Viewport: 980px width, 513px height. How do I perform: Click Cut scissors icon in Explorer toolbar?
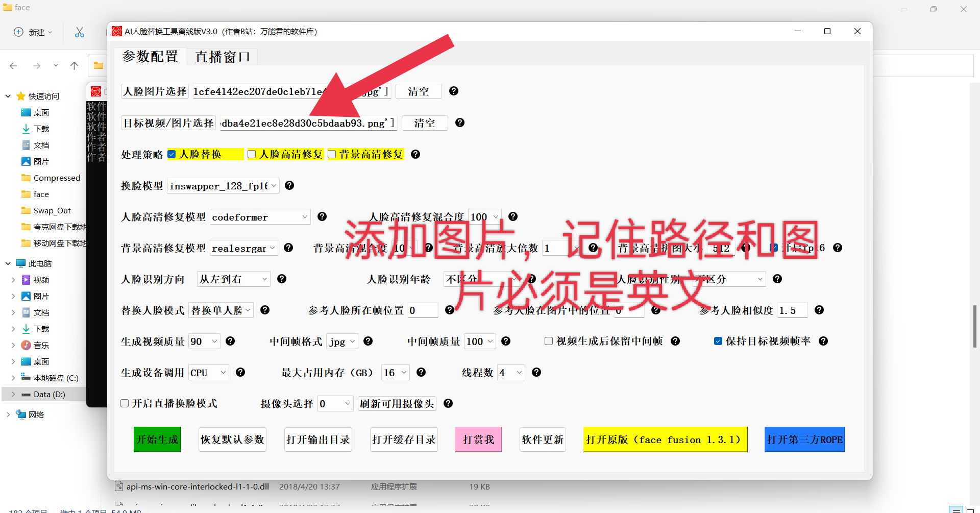coord(80,32)
